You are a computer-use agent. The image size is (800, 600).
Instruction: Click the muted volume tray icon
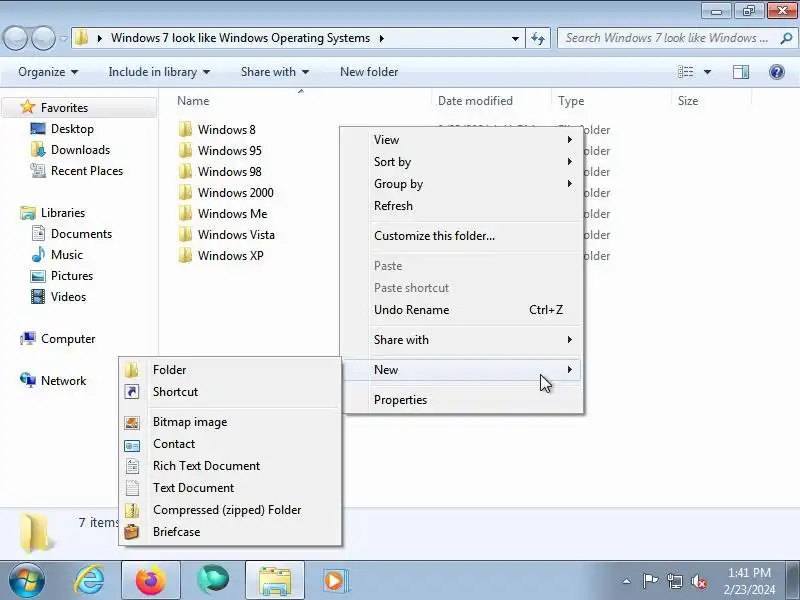[x=699, y=581]
